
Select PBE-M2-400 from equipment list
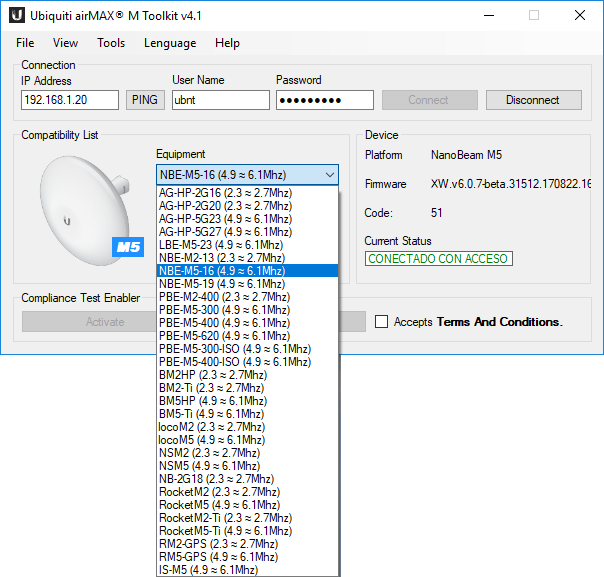coord(248,297)
